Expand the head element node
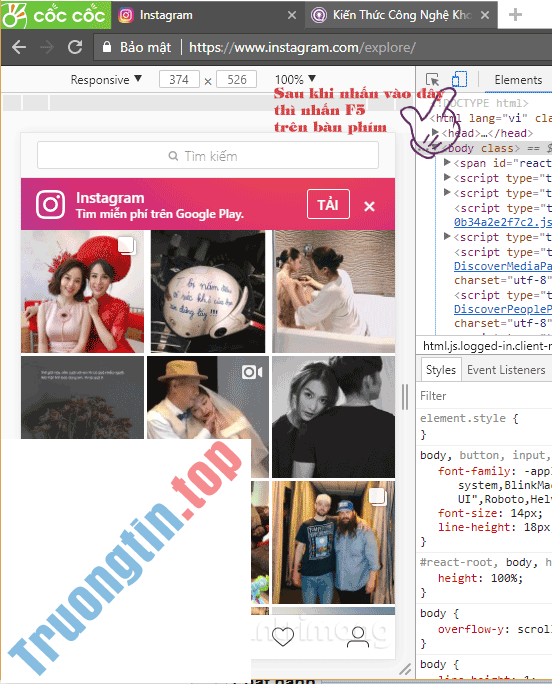552x684 pixels. click(x=435, y=132)
